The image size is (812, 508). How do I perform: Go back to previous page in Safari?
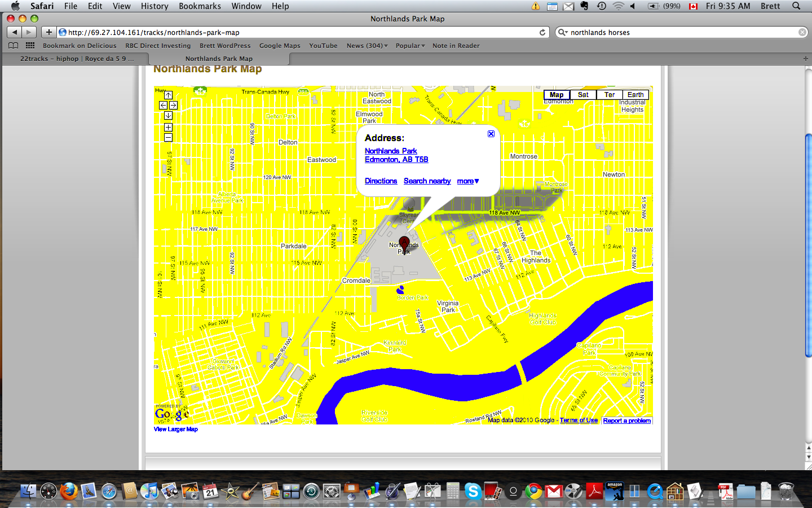pyautogui.click(x=14, y=32)
